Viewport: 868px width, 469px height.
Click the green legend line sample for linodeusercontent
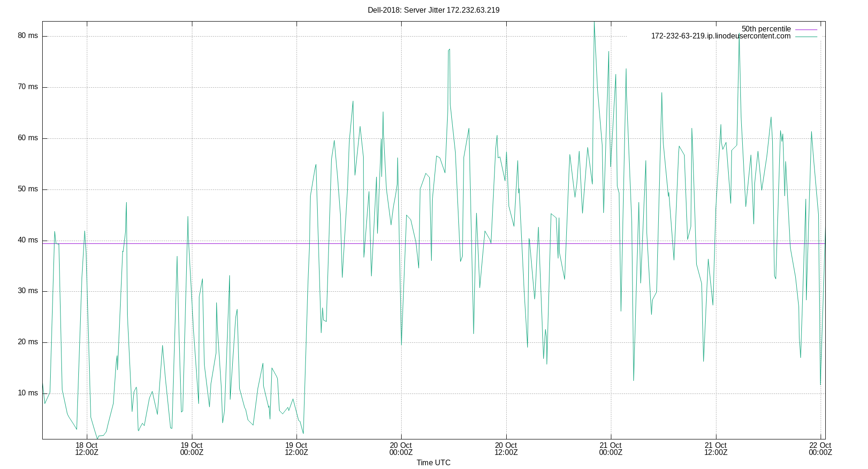coord(806,37)
